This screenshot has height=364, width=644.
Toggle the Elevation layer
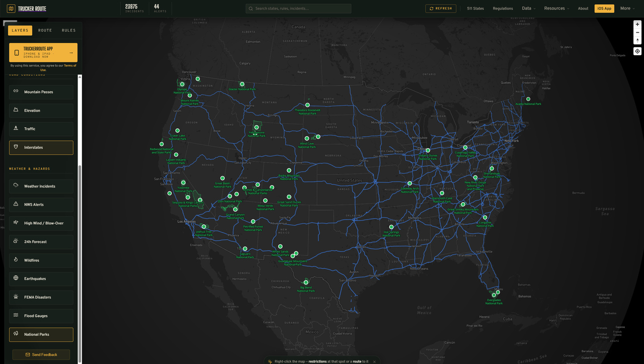41,111
